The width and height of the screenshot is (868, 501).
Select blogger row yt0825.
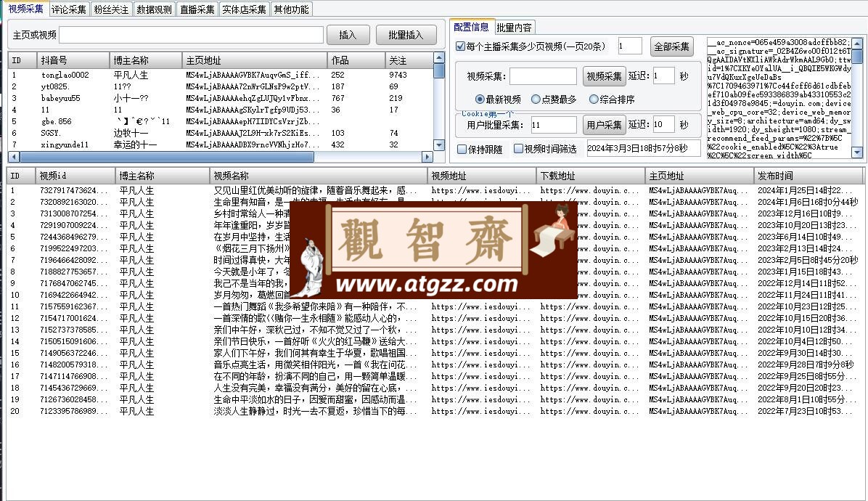click(221, 86)
